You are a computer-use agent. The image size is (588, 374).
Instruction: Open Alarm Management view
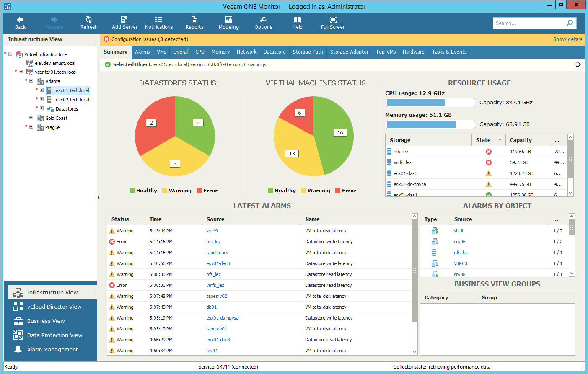52,349
